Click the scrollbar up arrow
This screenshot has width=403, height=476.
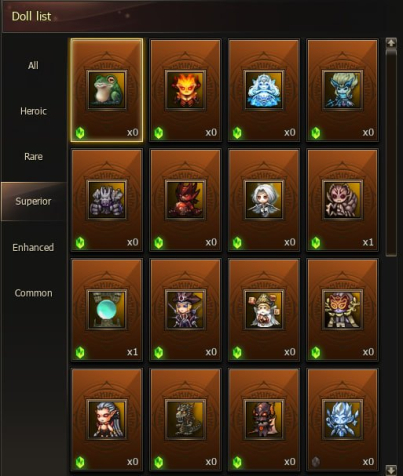[391, 43]
